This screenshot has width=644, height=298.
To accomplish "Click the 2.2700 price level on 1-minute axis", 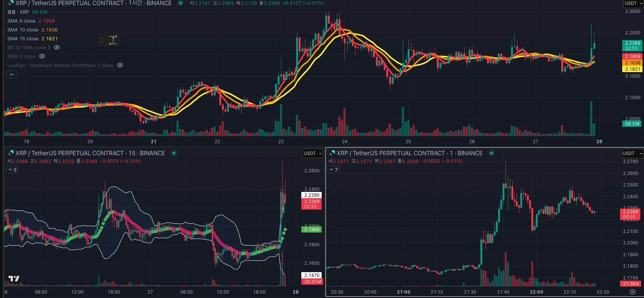I will [630, 162].
